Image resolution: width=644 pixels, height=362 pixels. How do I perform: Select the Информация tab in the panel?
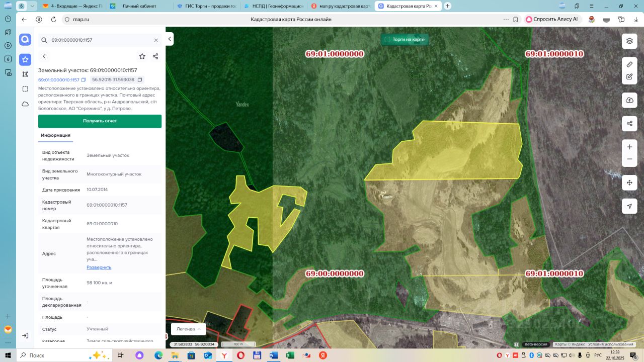(55, 135)
